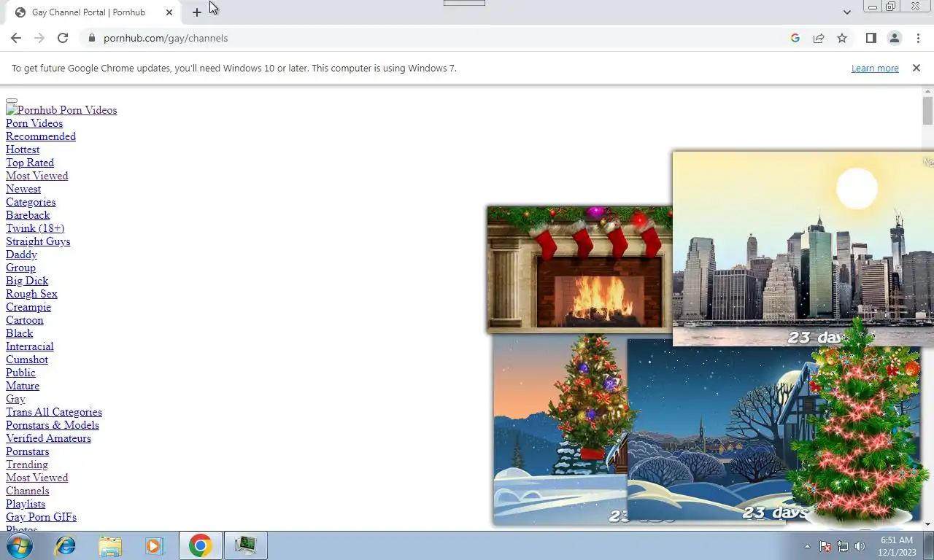The height and width of the screenshot is (560, 934).
Task: Click the small unstyled button above the logo
Action: pos(12,101)
